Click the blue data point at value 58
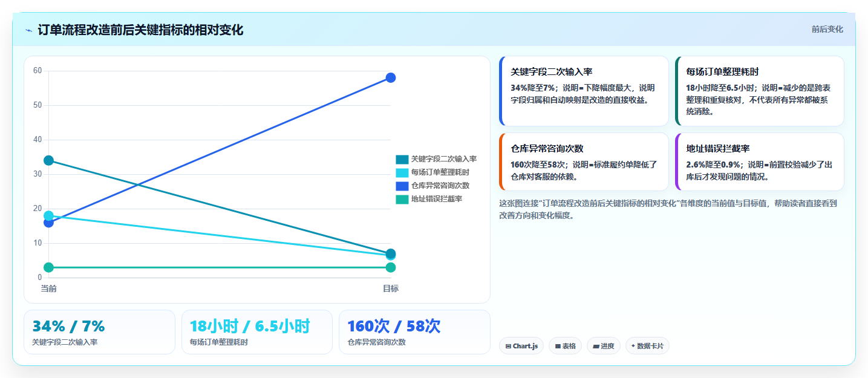Viewport: 868px width, 378px height. pyautogui.click(x=391, y=77)
